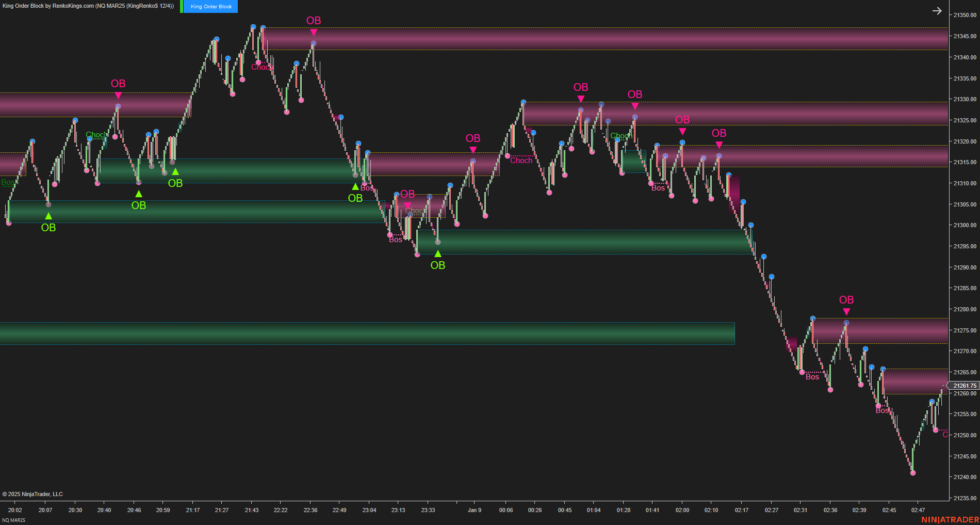Click the green OB up-triangle near 23:33
The image size is (980, 525).
pyautogui.click(x=437, y=253)
